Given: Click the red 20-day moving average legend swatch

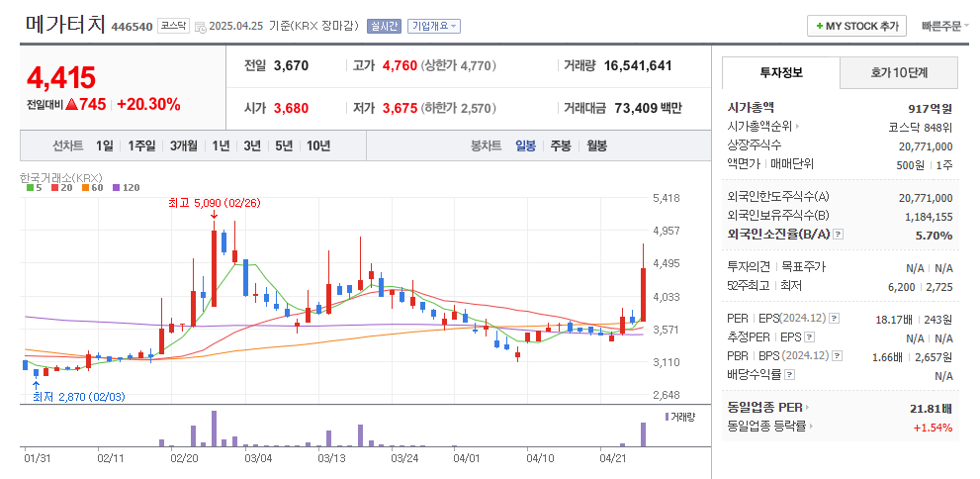Looking at the screenshot, I should (54, 188).
